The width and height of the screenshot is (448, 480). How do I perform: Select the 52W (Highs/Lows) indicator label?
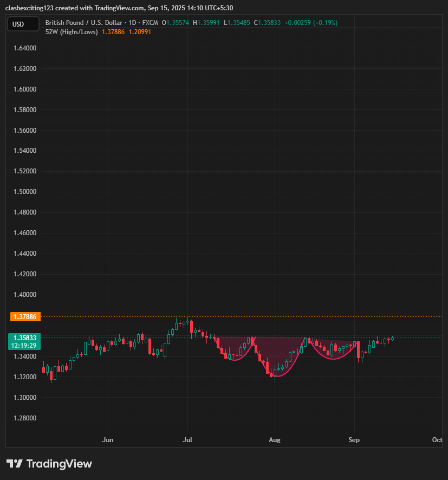[72, 32]
